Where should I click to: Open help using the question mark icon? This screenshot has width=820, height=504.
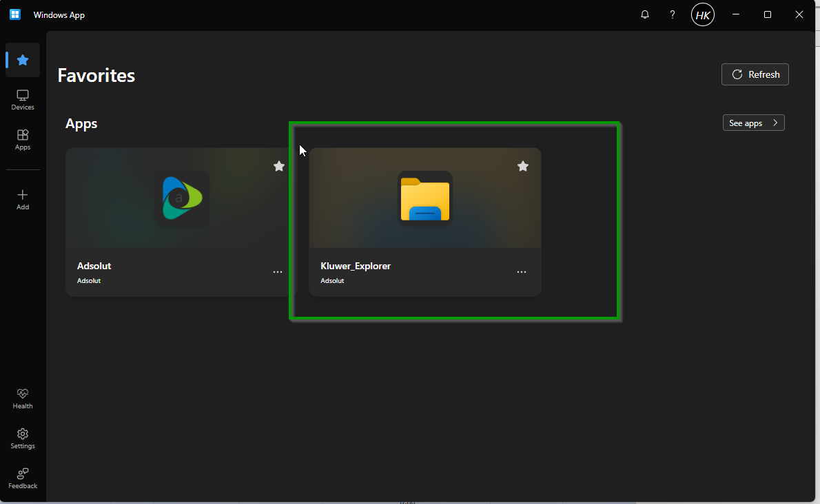[x=673, y=14]
